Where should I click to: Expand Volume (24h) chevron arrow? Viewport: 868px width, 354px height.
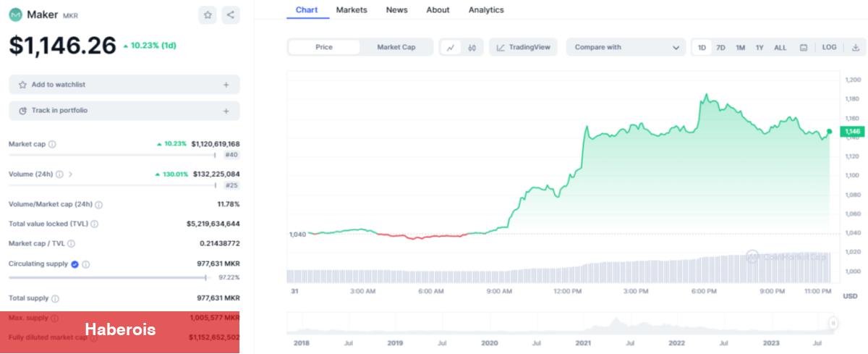point(70,174)
